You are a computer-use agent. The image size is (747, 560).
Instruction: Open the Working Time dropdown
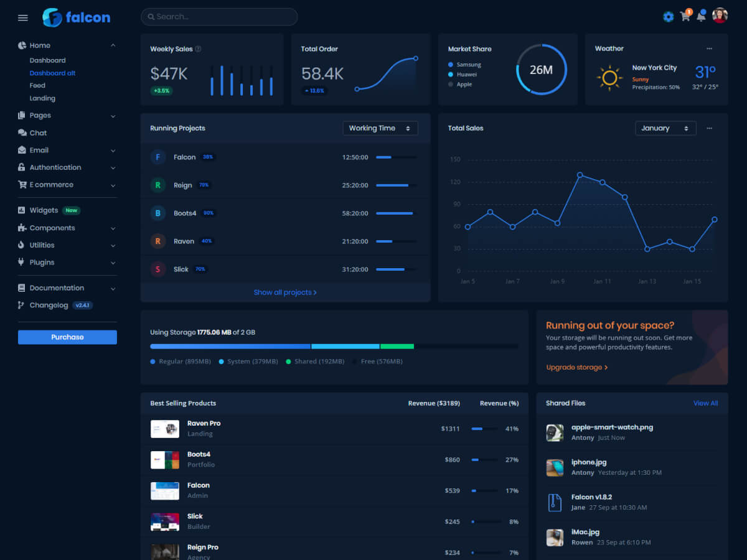tap(380, 128)
